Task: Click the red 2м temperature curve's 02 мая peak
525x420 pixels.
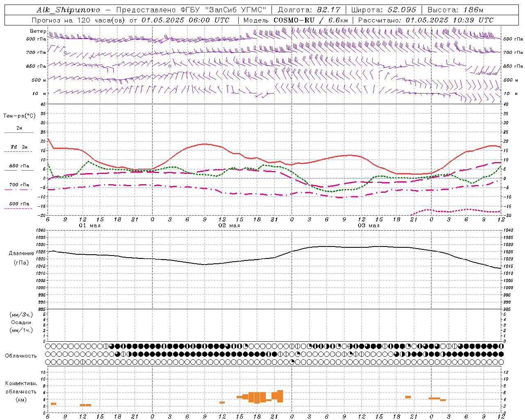Action: coord(204,144)
